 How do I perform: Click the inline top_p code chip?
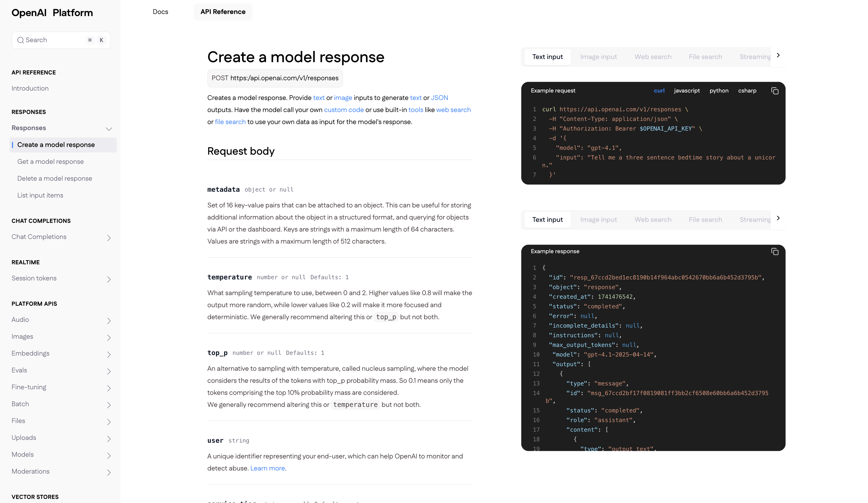click(x=386, y=317)
